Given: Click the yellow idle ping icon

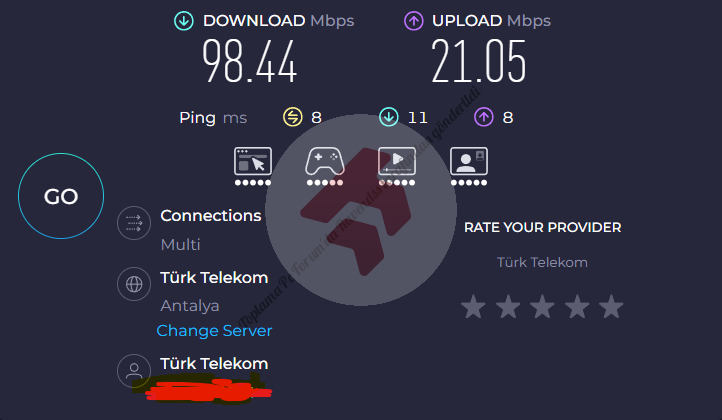Looking at the screenshot, I should coord(292,117).
